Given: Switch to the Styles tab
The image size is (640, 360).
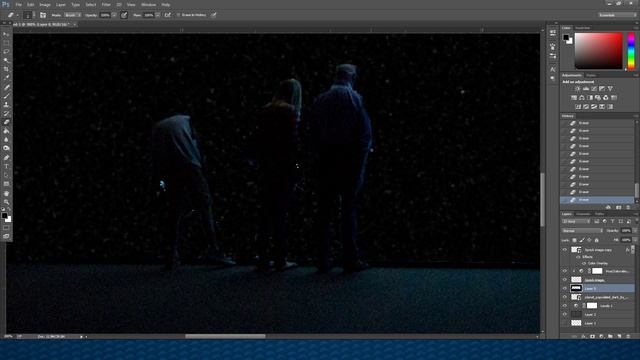Looking at the screenshot, I should (x=591, y=75).
